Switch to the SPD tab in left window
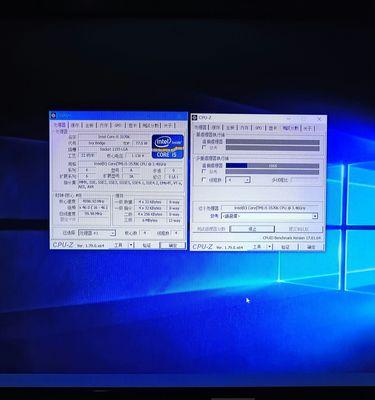Screen dimensions: 375x400 118,125
